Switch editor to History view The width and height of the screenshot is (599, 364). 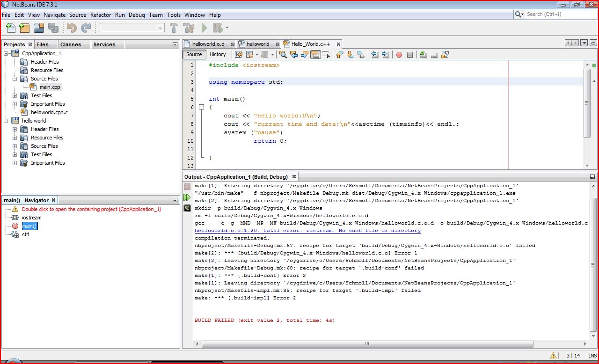pos(218,54)
